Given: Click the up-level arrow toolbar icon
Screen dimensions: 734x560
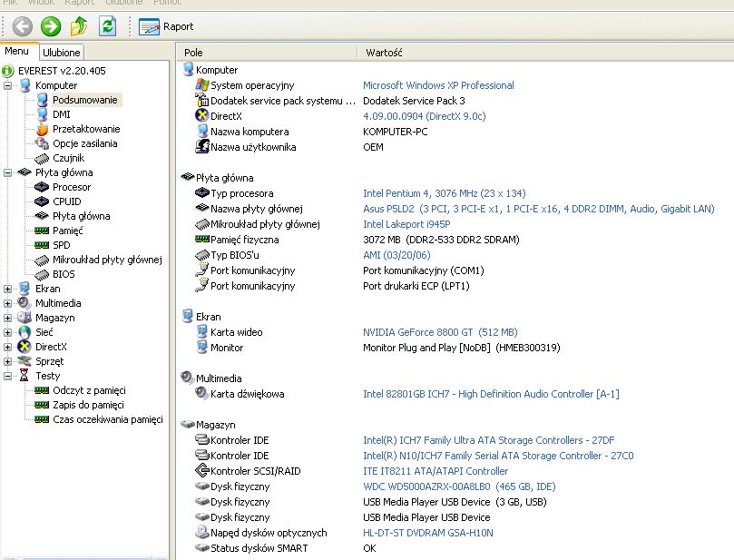Looking at the screenshot, I should tap(79, 26).
